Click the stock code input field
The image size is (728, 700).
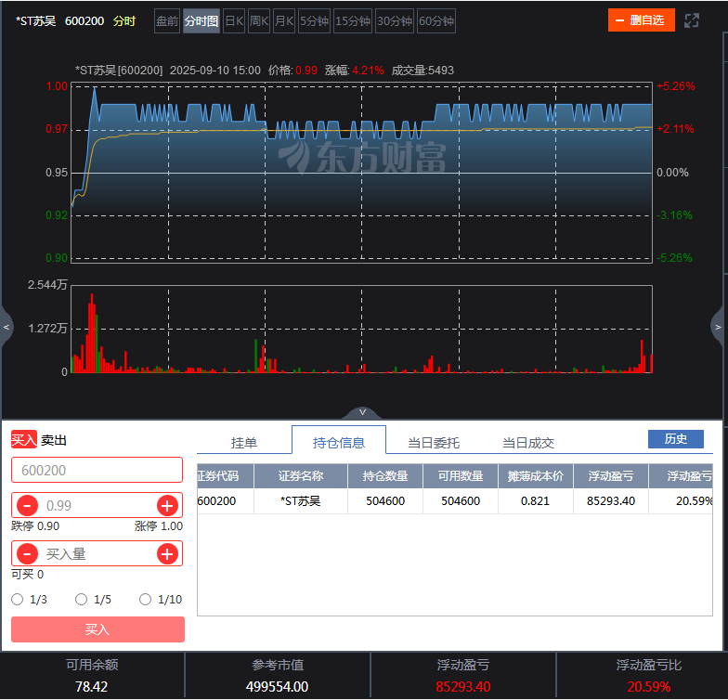tap(97, 470)
